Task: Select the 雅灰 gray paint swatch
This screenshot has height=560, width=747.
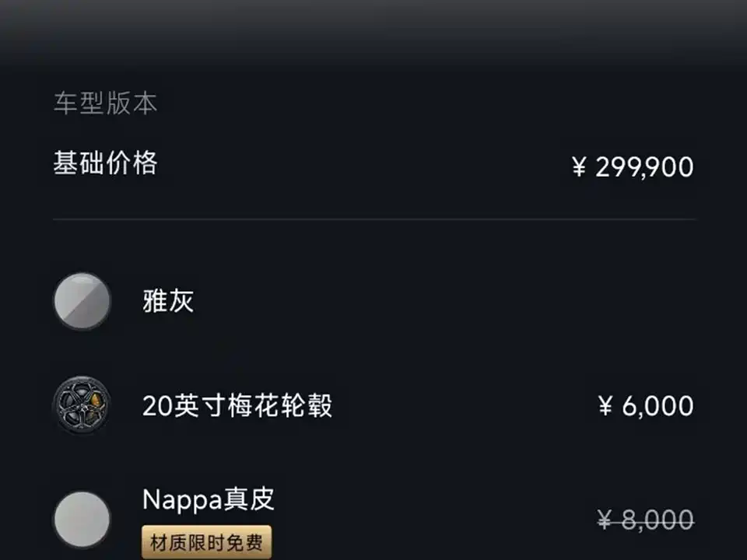Action: click(82, 301)
